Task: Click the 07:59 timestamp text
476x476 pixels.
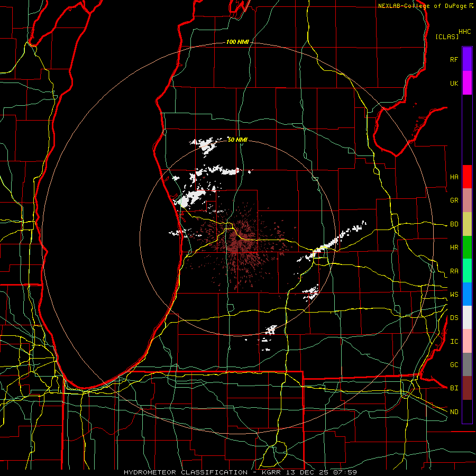Action: tap(345, 472)
